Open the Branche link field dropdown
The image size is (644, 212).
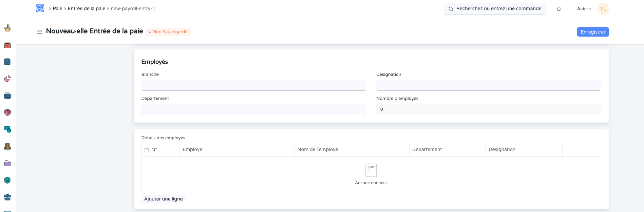[x=253, y=85]
